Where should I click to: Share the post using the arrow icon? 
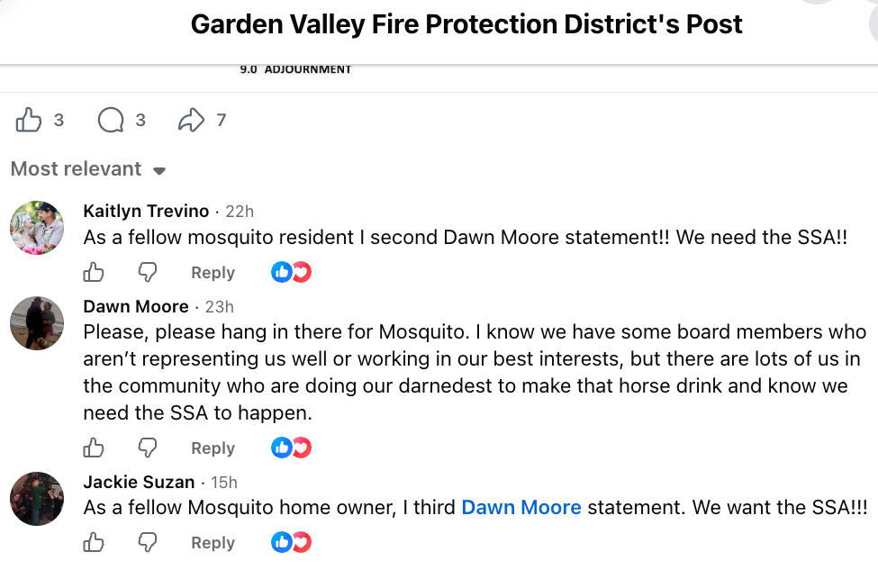coord(192,119)
